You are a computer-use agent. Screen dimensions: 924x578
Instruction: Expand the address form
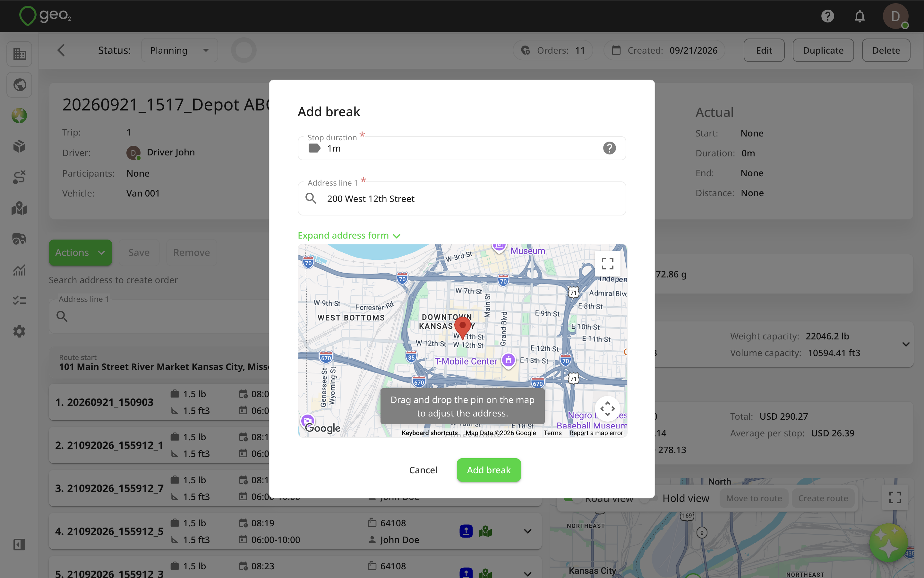coord(349,235)
